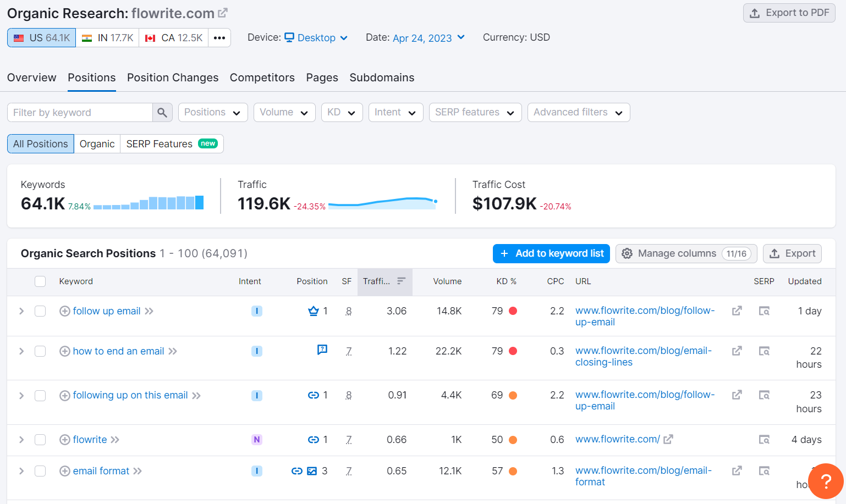This screenshot has height=504, width=846.
Task: View SERP snapshot icon for 'following up on this email'
Action: click(x=764, y=395)
